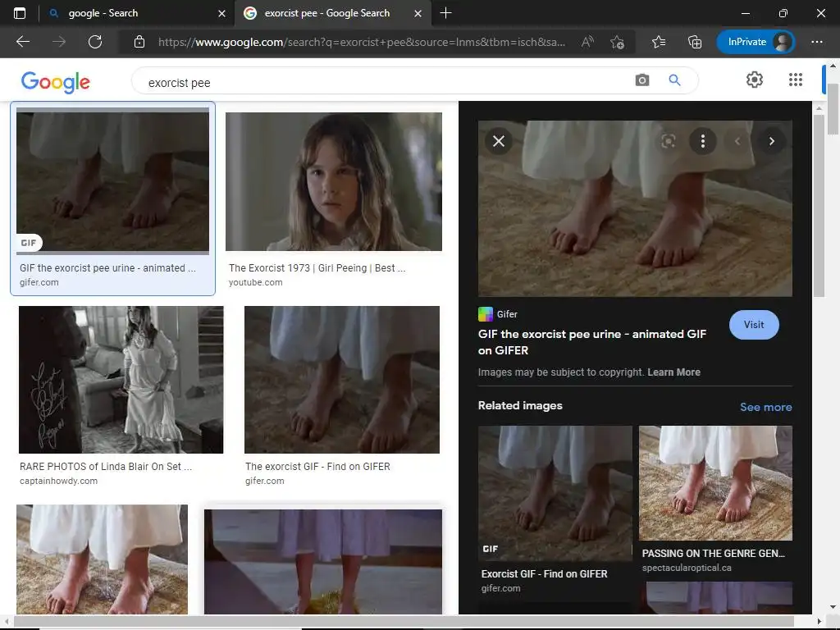Click the preview panel vertical scrollbar
Image resolution: width=840 pixels, height=630 pixels.
tap(819, 206)
